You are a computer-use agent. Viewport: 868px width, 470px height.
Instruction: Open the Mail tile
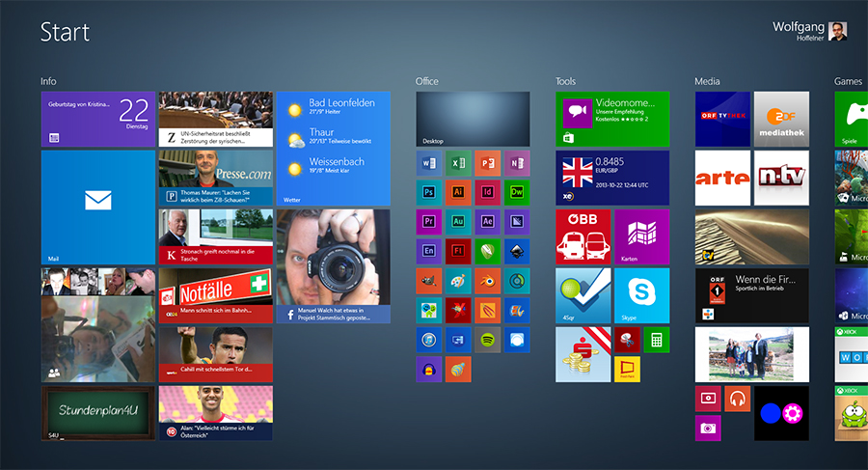(x=98, y=207)
